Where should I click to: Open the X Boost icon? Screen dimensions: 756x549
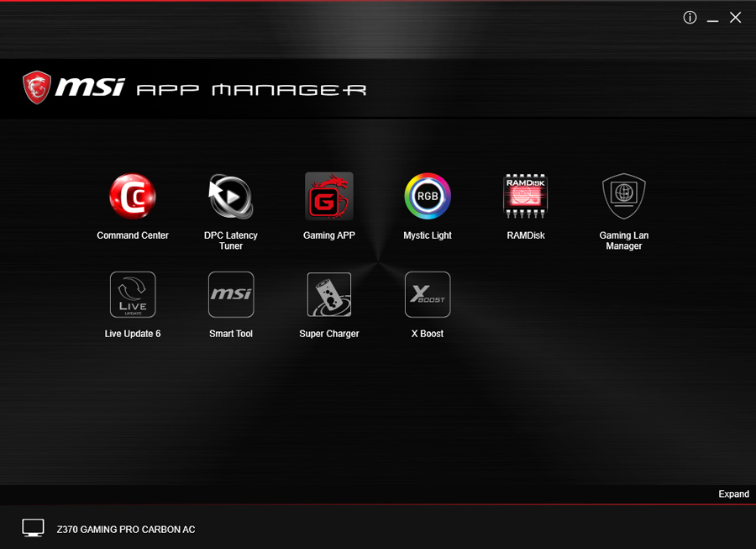pos(428,294)
